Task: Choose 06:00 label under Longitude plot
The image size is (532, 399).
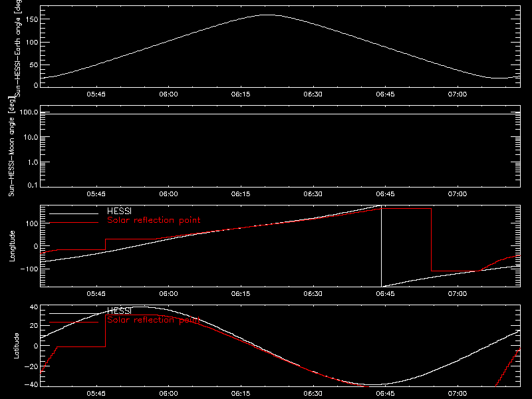Action: [169, 294]
